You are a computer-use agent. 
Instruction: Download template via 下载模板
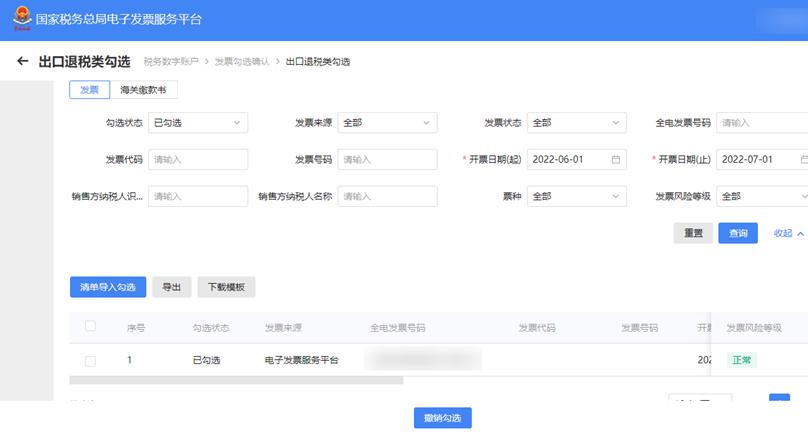pyautogui.click(x=226, y=287)
